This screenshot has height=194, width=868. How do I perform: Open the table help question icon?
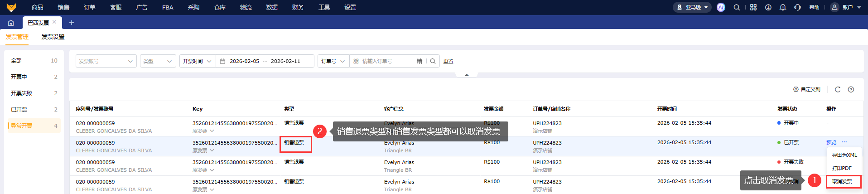pyautogui.click(x=851, y=89)
